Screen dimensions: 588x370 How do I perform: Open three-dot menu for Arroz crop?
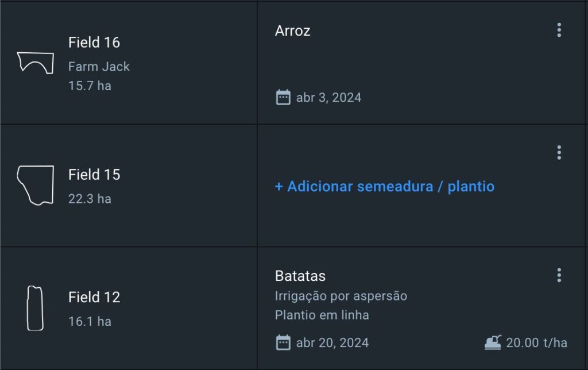(559, 30)
